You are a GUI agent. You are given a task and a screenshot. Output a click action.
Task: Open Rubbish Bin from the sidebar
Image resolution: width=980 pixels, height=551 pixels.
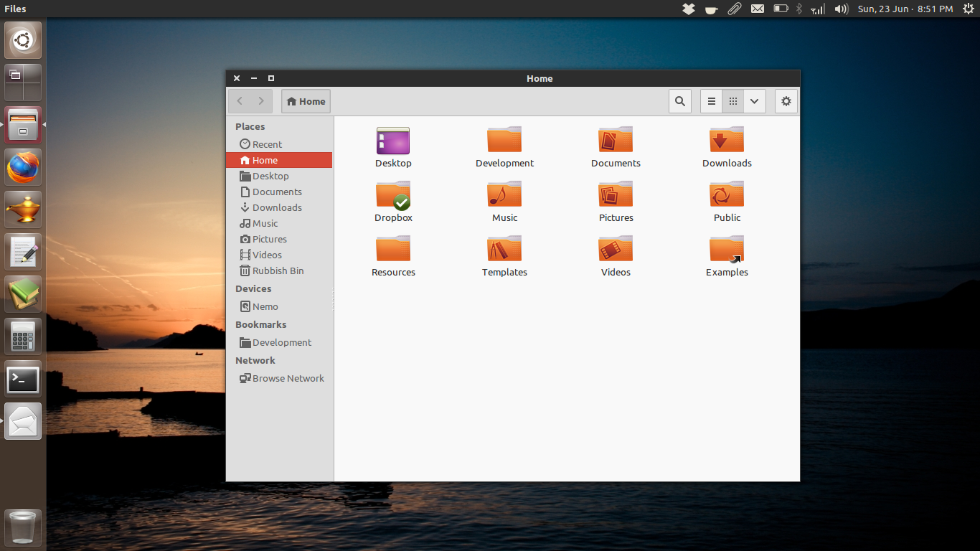(x=279, y=270)
